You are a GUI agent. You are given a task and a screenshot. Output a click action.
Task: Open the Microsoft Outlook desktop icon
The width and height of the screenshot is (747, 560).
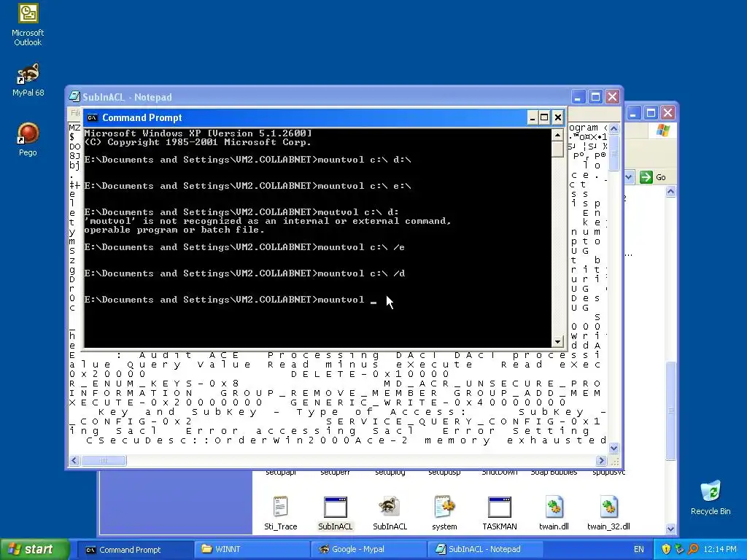28,24
